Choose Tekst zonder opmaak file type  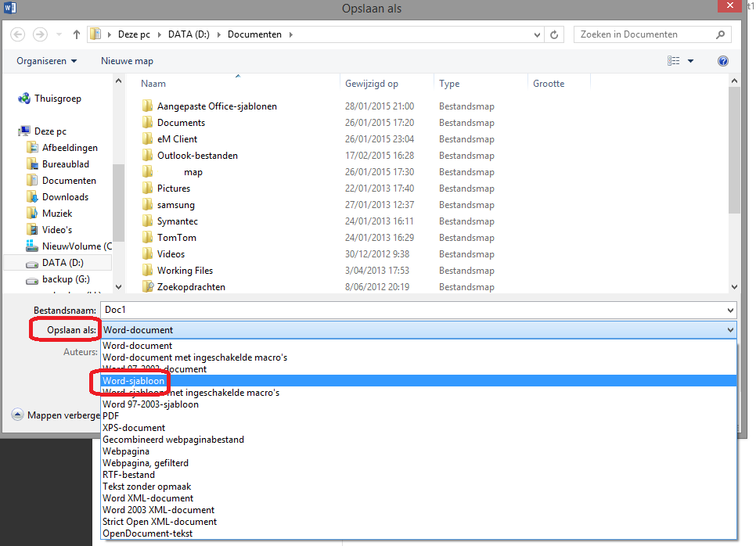click(x=419, y=487)
